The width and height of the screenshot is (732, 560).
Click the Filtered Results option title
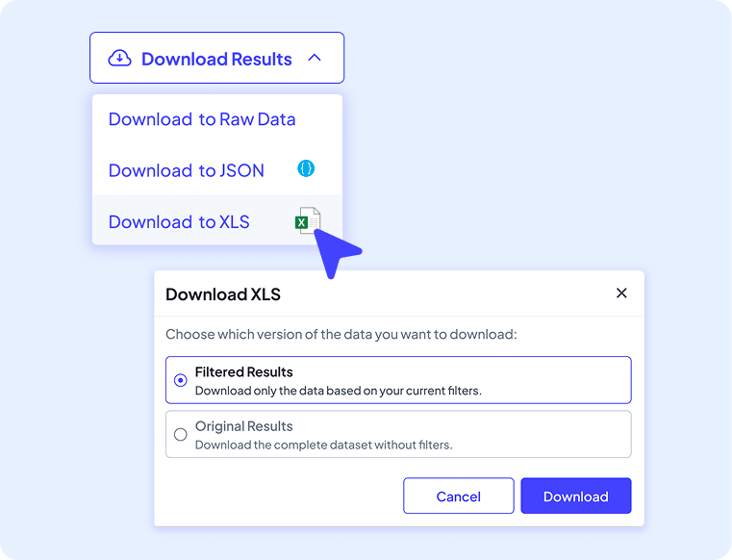point(243,371)
